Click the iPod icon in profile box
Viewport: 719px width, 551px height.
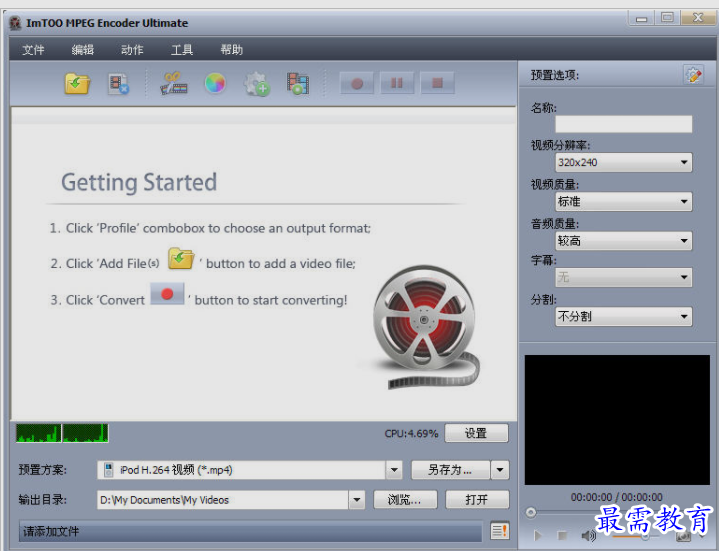[x=109, y=470]
